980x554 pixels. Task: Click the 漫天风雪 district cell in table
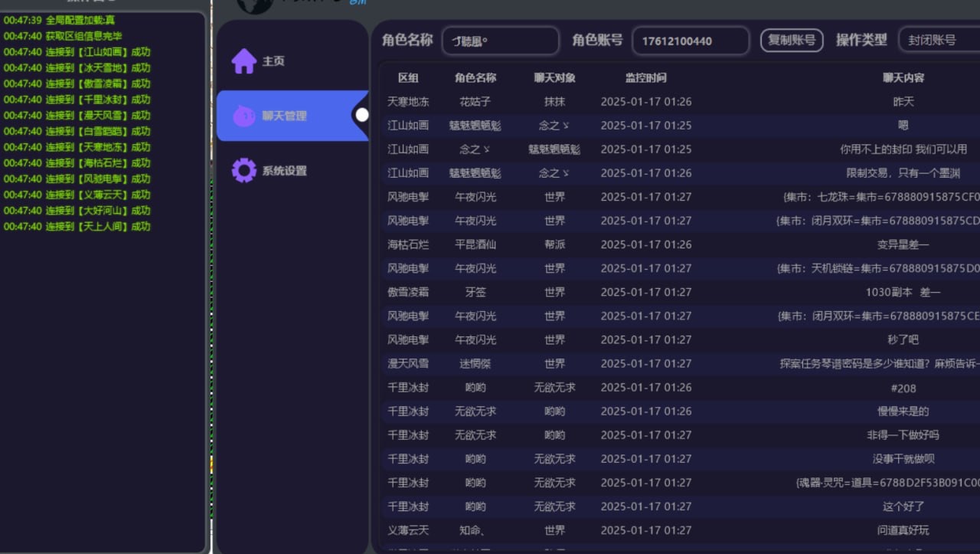pos(408,363)
